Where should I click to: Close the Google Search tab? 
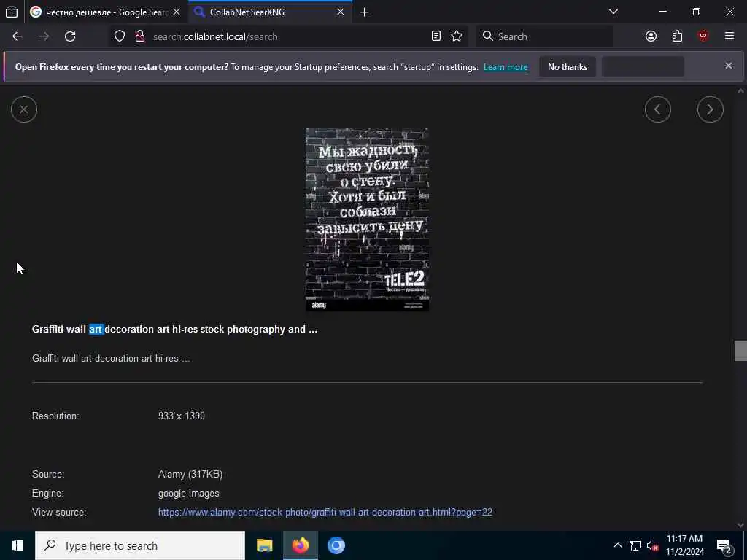(x=177, y=12)
